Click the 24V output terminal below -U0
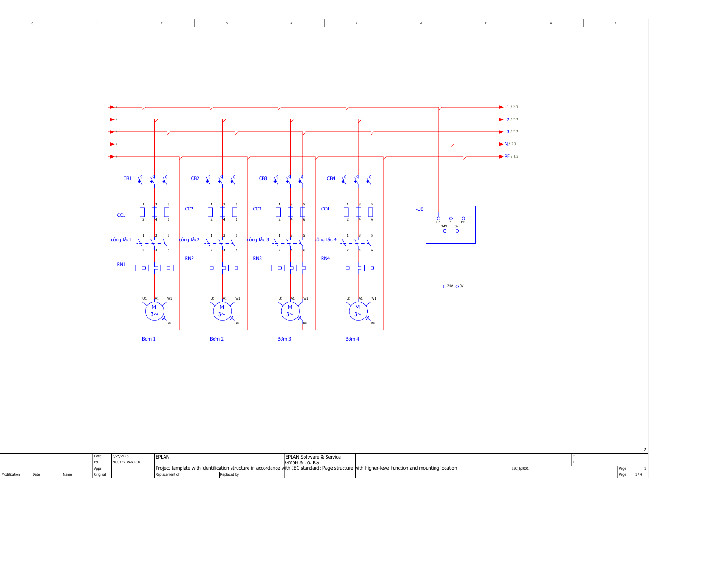Screen dimensions: 728x563 click(445, 286)
